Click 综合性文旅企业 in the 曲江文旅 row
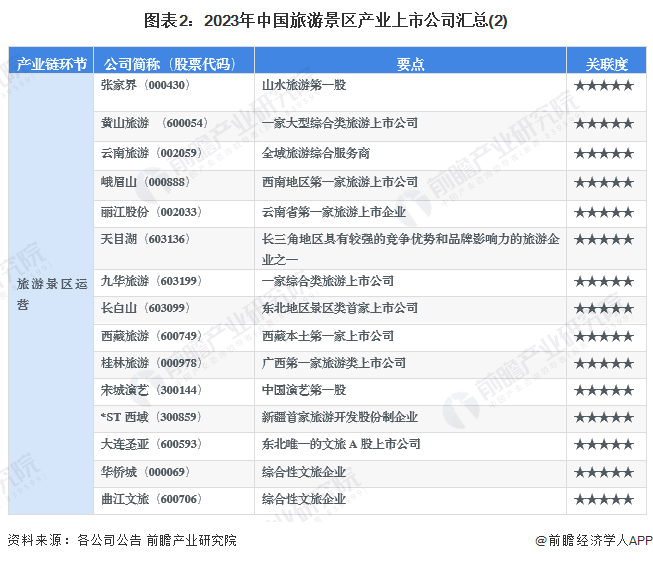 pyautogui.click(x=304, y=499)
